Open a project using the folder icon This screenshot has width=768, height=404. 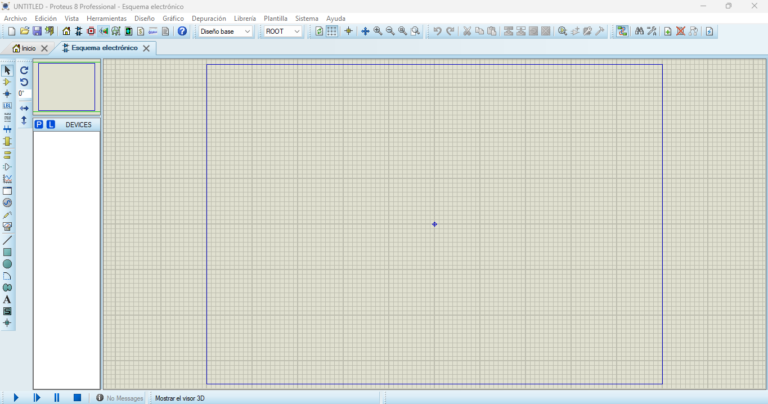pyautogui.click(x=24, y=31)
